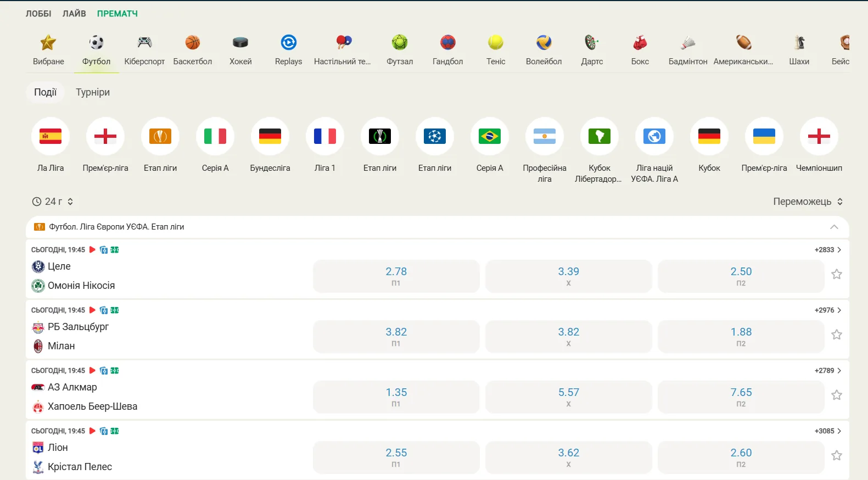Open the 24 г time filter dropdown
The image size is (868, 480).
(x=53, y=202)
